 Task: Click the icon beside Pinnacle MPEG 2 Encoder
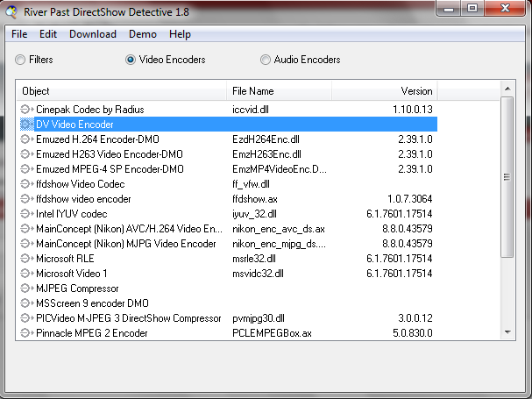[x=27, y=333]
